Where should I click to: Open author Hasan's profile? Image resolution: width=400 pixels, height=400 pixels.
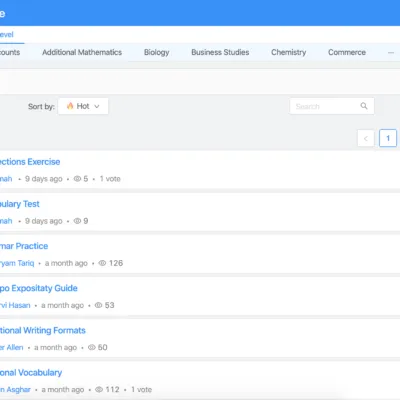coord(15,305)
